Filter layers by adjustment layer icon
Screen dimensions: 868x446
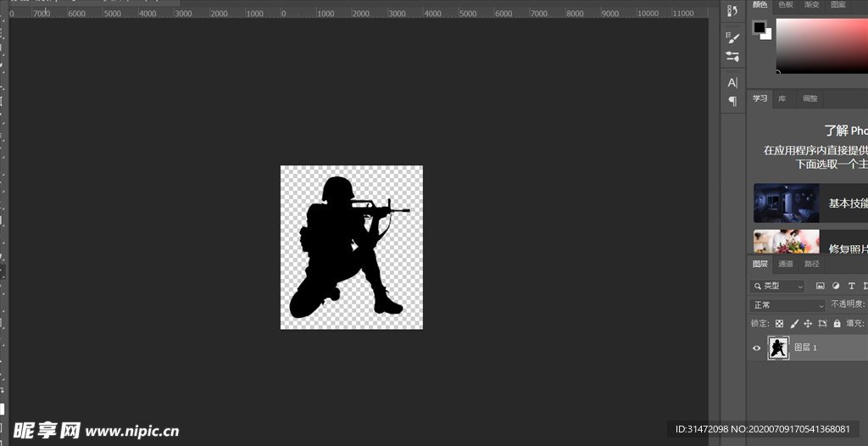tap(836, 287)
